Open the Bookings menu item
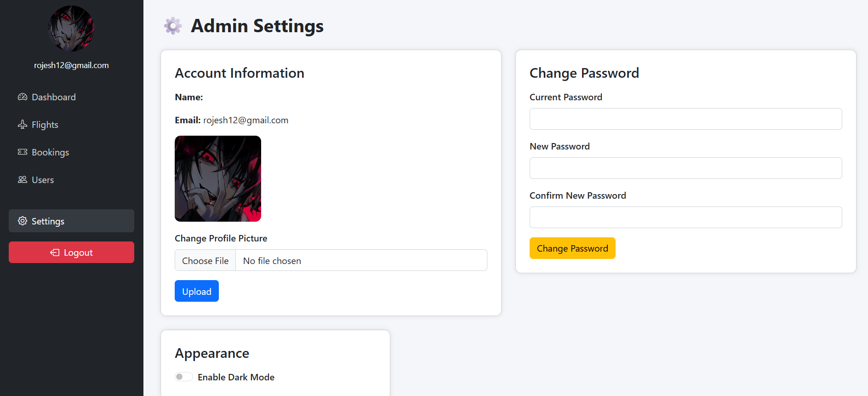This screenshot has height=396, width=868. click(x=50, y=152)
